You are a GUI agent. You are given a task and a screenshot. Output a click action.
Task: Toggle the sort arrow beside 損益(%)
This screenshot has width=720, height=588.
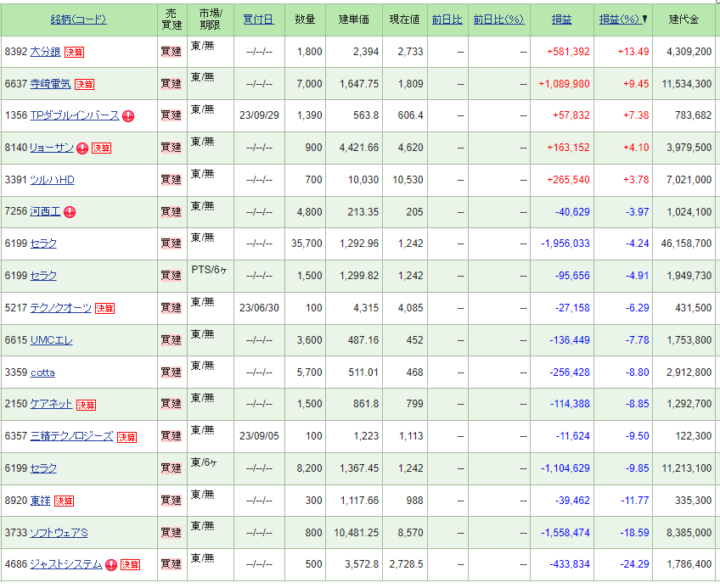pyautogui.click(x=644, y=20)
